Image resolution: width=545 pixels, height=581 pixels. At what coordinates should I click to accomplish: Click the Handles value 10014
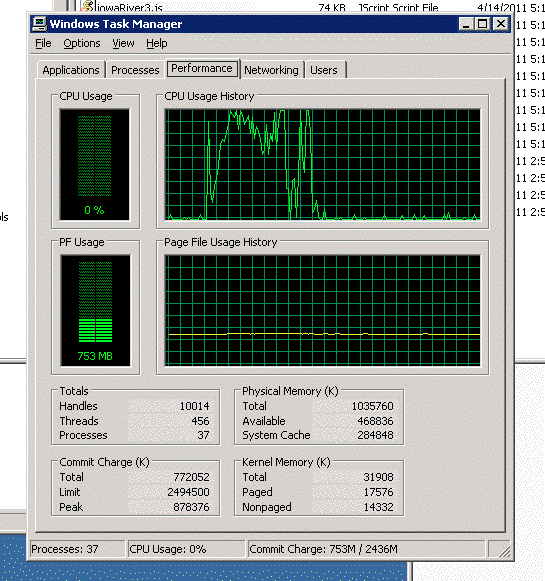point(195,406)
